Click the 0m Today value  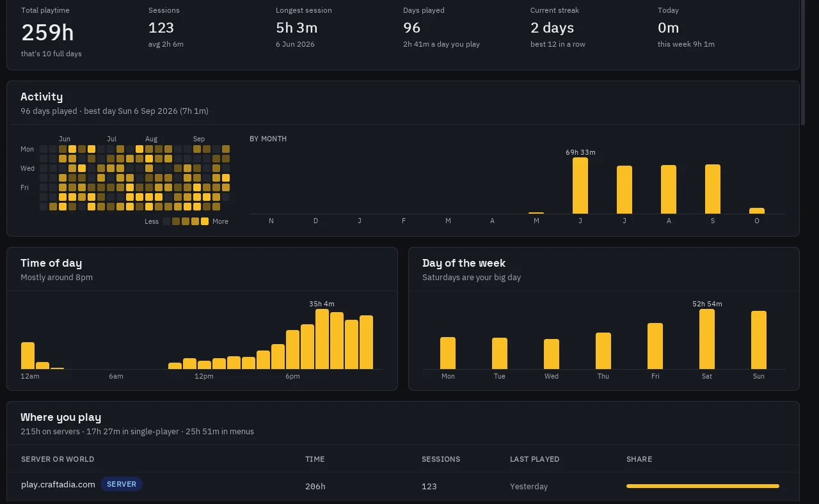(669, 28)
